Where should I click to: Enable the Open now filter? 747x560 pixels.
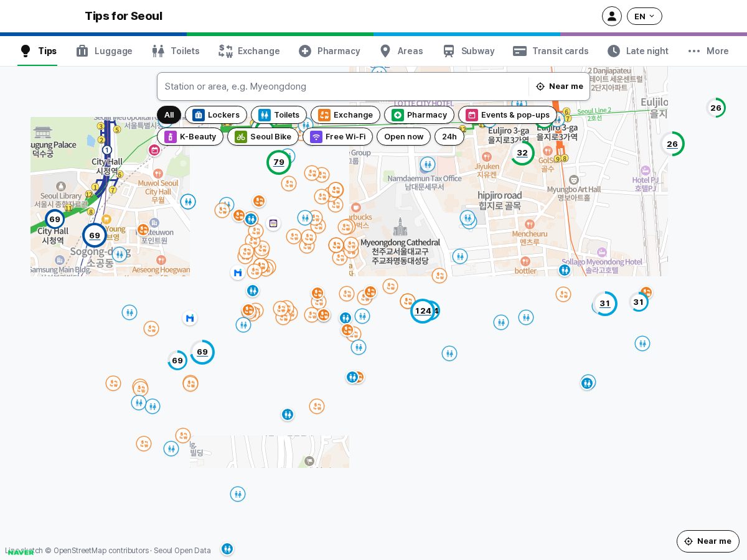pyautogui.click(x=403, y=137)
